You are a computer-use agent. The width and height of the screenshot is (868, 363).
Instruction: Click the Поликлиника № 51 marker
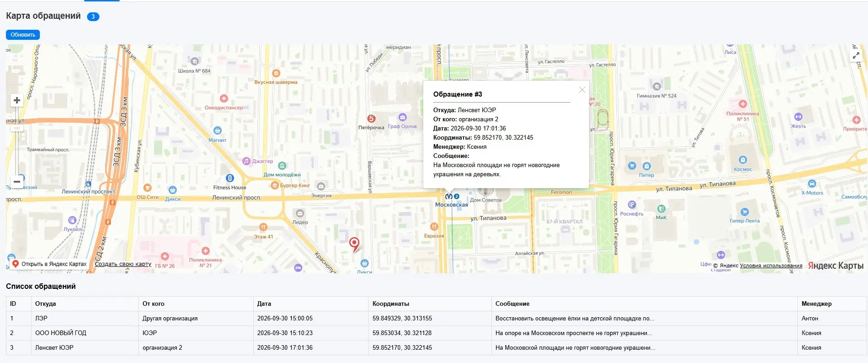coord(743,104)
